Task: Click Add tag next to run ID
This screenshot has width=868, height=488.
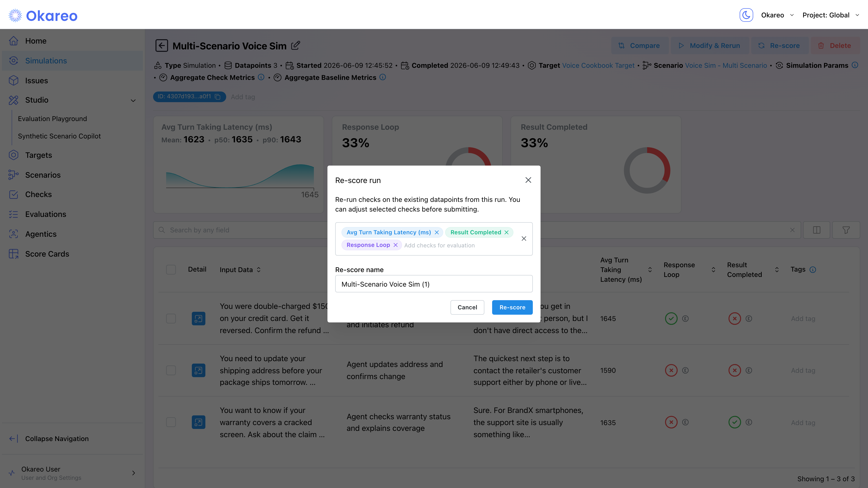Action: click(x=243, y=97)
